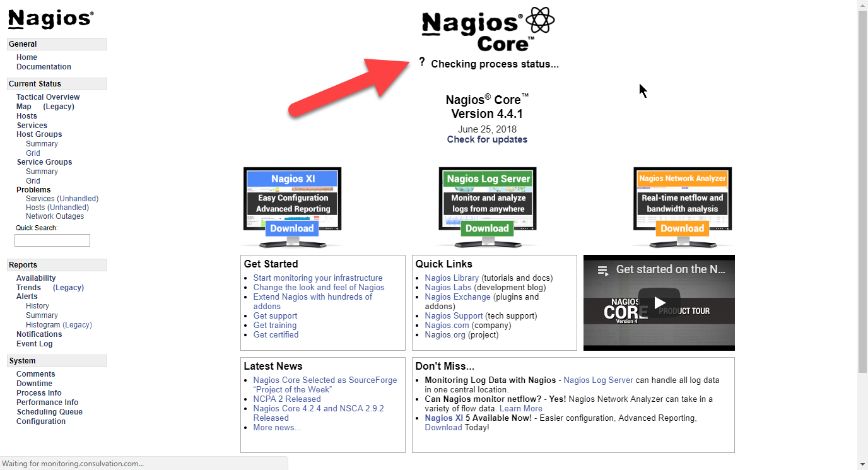The height and width of the screenshot is (470, 868).
Task: Click the page's vertical scrollbar thumb
Action: (x=862, y=192)
